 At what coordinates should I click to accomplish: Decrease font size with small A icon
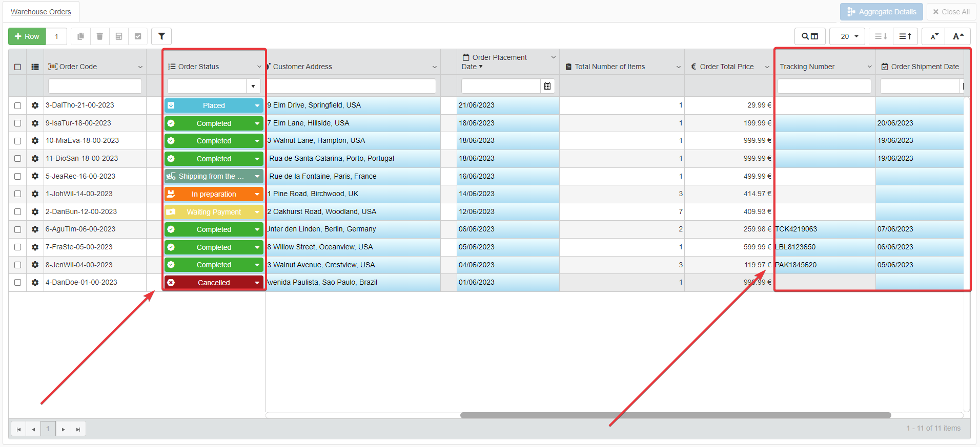(x=934, y=36)
